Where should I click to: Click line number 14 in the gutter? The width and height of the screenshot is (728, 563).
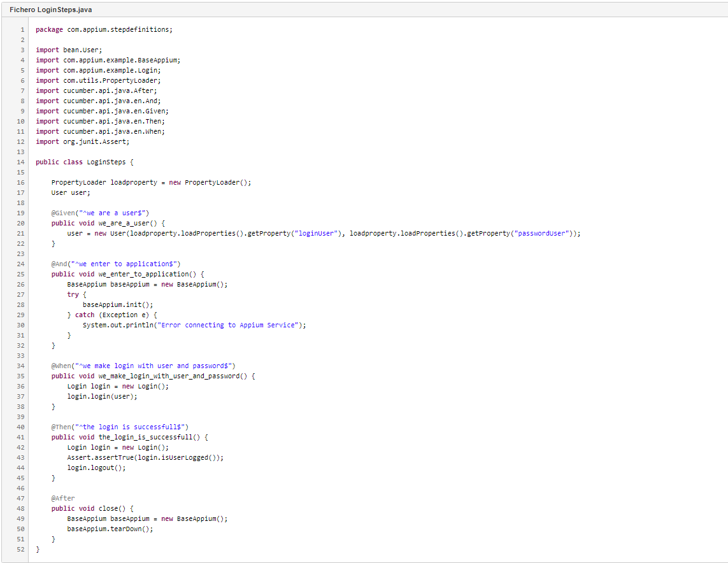coord(20,162)
